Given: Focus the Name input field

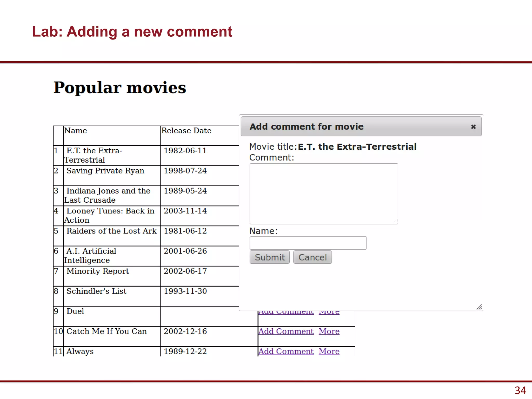Looking at the screenshot, I should click(308, 243).
